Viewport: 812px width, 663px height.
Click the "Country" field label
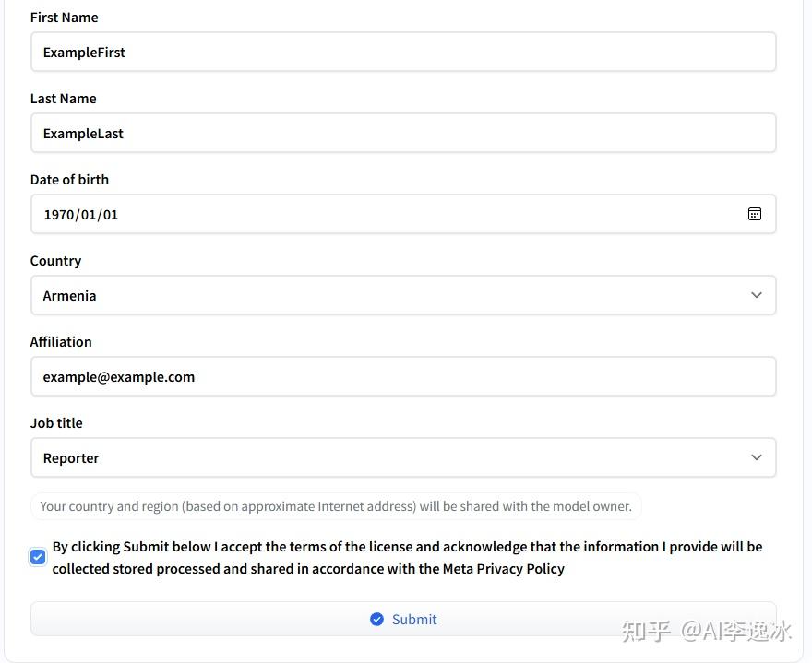(56, 261)
